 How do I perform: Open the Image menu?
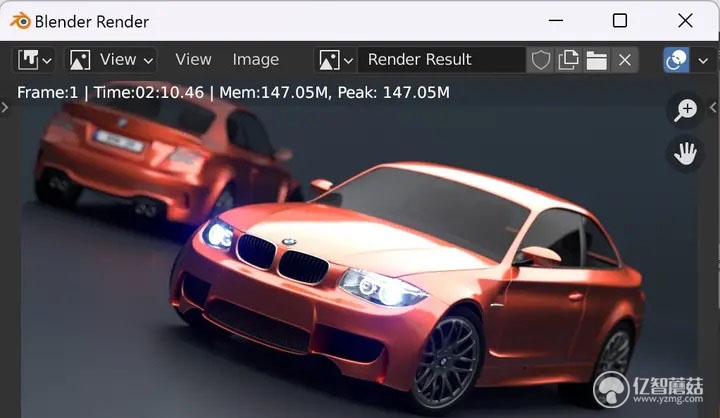coord(256,60)
